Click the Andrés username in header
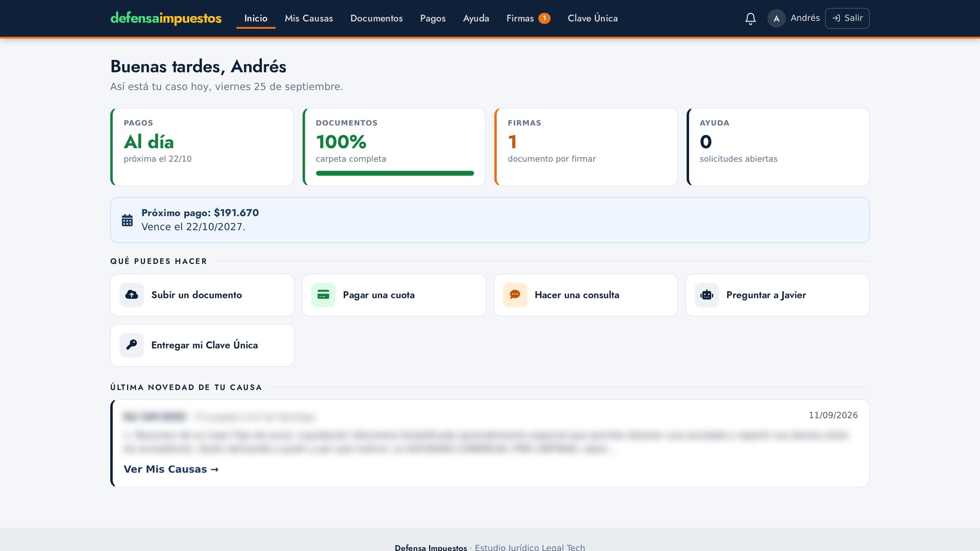The width and height of the screenshot is (980, 551). (x=805, y=18)
